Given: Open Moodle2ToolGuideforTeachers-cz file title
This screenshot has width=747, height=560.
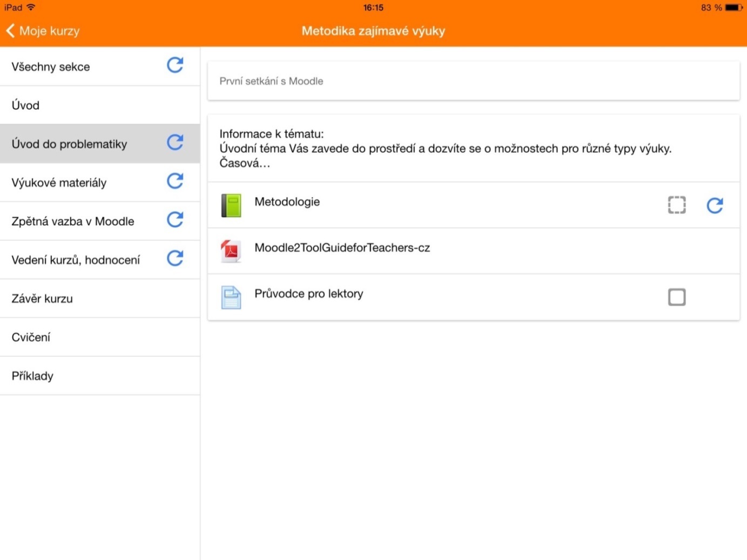Looking at the screenshot, I should point(342,247).
